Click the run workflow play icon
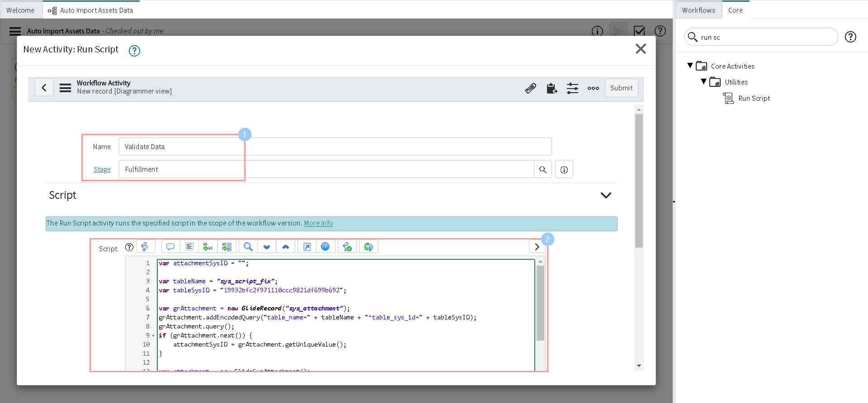The image size is (868, 403). tap(618, 31)
